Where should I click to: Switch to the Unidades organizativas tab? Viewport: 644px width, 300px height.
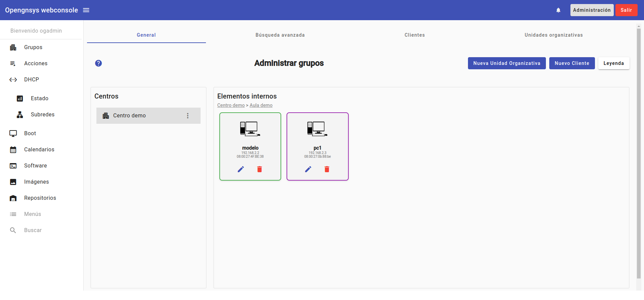coord(553,35)
